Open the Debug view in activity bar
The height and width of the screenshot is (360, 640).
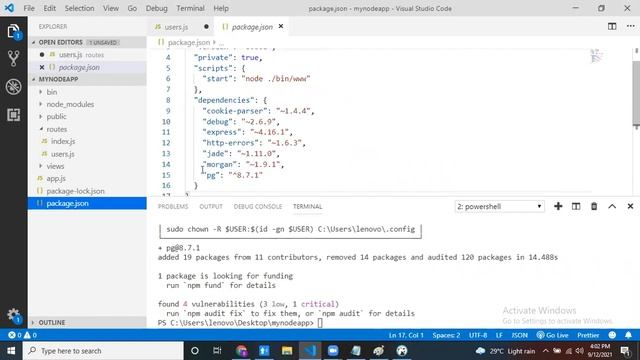tap(13, 87)
